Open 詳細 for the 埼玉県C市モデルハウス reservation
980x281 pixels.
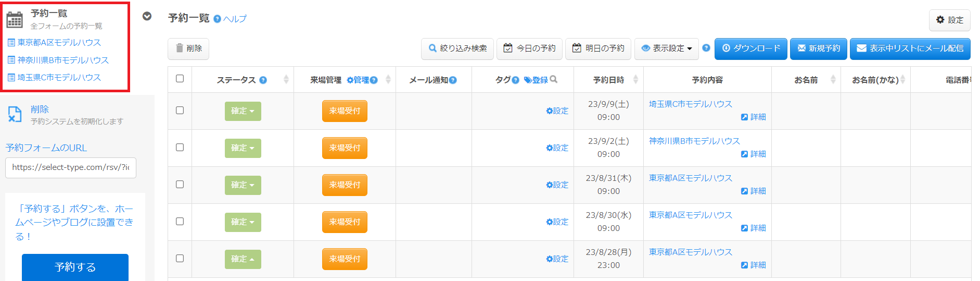click(753, 117)
